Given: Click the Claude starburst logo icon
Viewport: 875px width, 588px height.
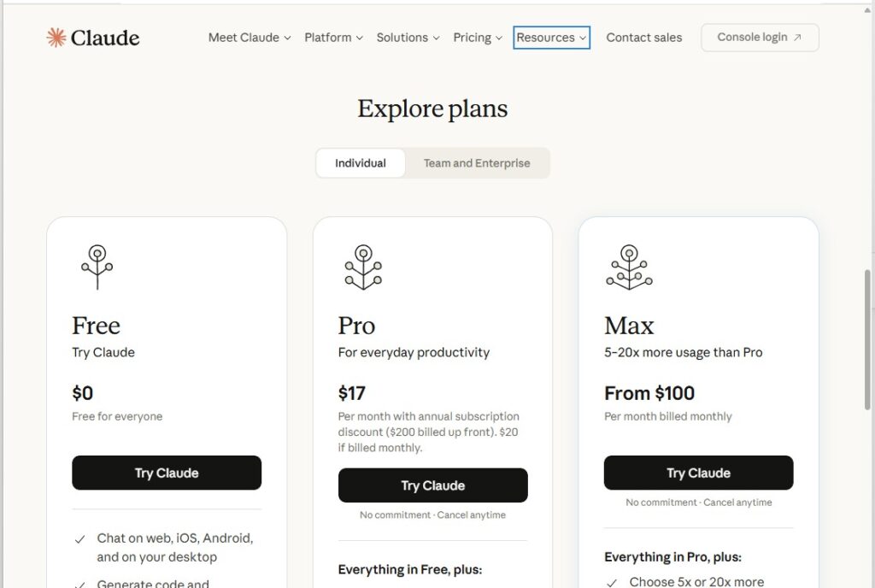Looking at the screenshot, I should click(56, 38).
